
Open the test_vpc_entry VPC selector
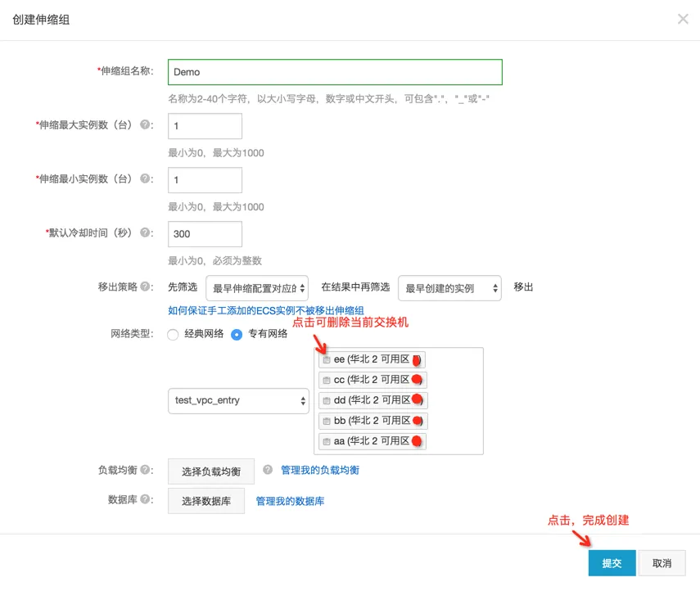pos(237,400)
